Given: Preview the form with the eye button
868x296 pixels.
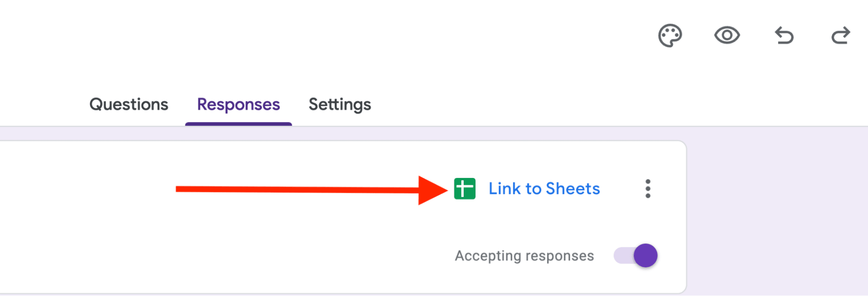Looking at the screenshot, I should (727, 35).
